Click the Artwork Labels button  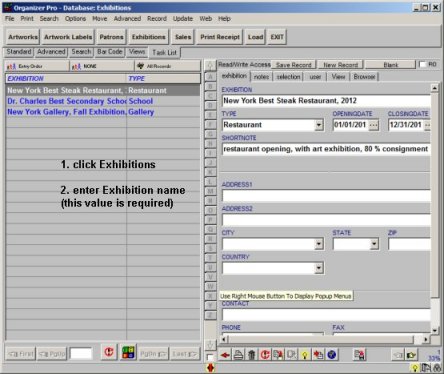(68, 37)
